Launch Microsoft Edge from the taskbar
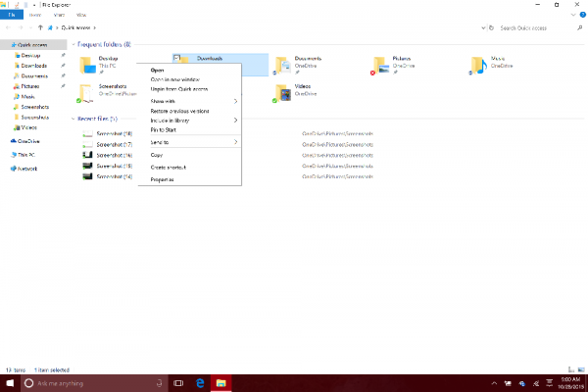The height and width of the screenshot is (392, 588). pos(200,383)
